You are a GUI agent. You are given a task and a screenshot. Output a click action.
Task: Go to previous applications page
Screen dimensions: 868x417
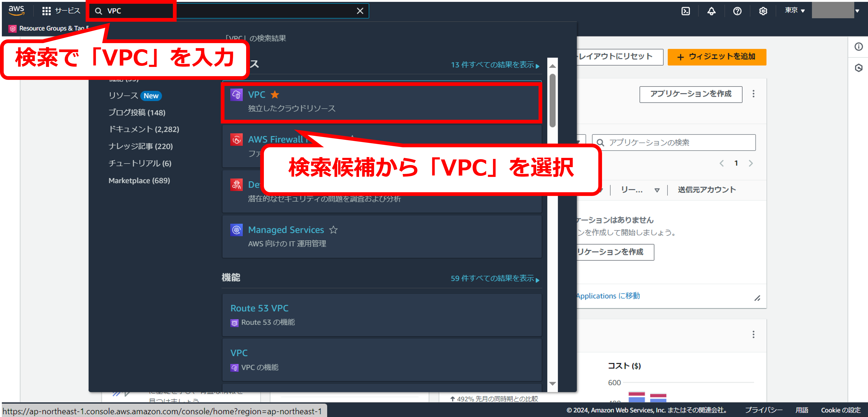[x=722, y=163]
